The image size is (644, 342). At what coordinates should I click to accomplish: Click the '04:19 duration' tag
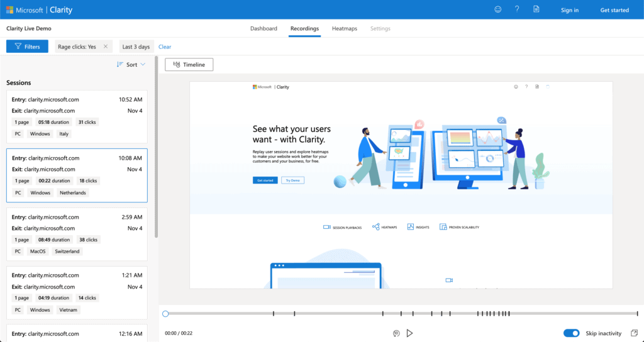coord(53,298)
